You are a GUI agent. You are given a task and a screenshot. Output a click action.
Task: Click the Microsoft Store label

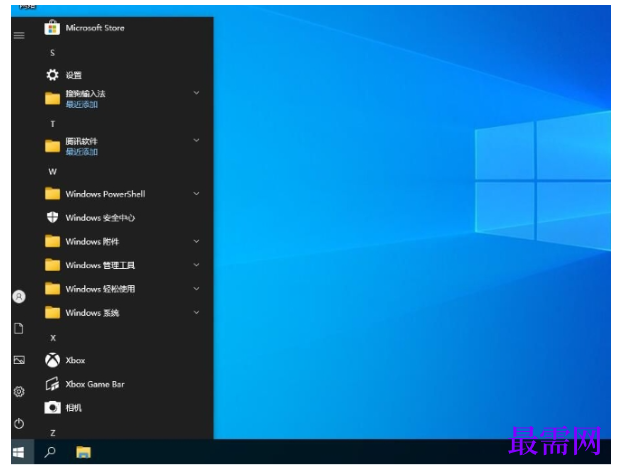point(95,28)
